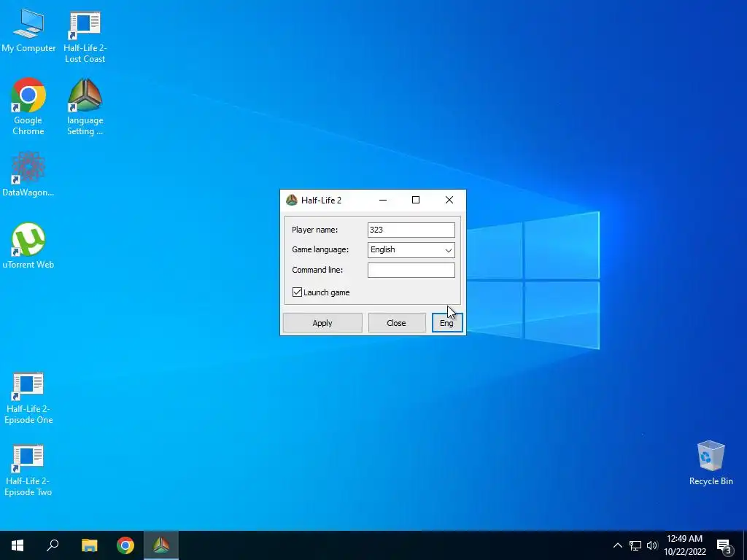Open File Explorer from the taskbar
This screenshot has width=747, height=560.
(89, 545)
